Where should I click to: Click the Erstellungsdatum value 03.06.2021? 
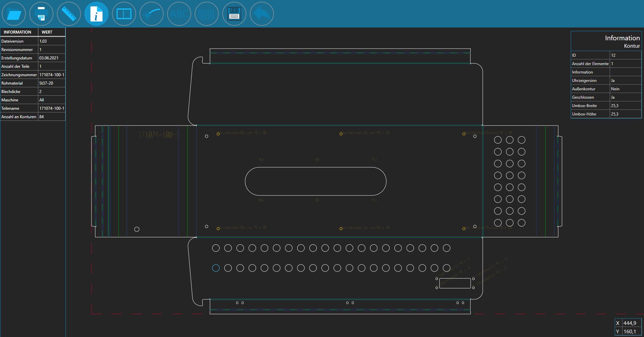click(49, 58)
